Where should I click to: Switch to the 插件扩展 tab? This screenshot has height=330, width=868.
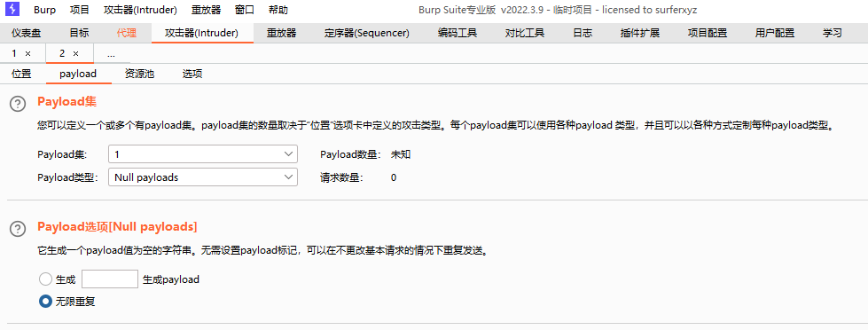tap(640, 33)
